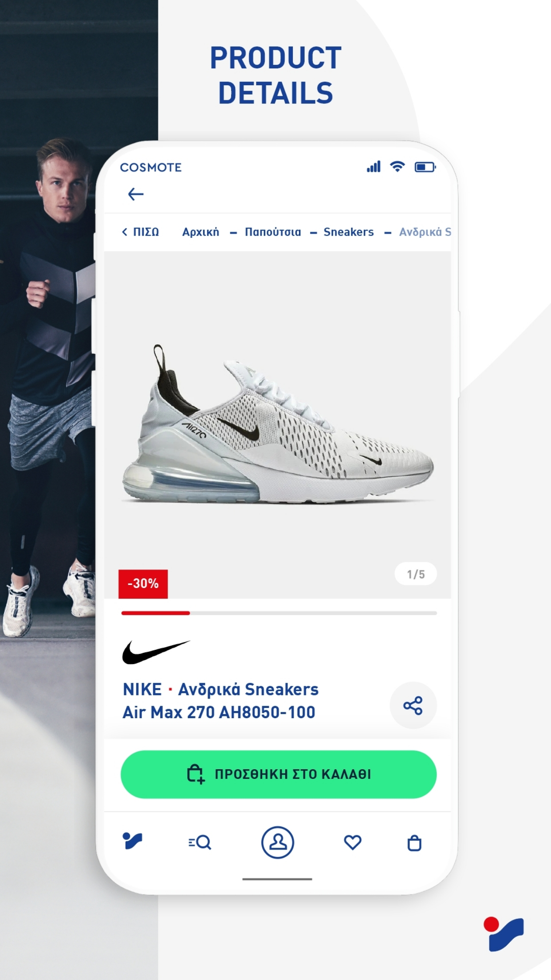Tap the Wi-Fi status icon
551x980 pixels.
click(397, 166)
